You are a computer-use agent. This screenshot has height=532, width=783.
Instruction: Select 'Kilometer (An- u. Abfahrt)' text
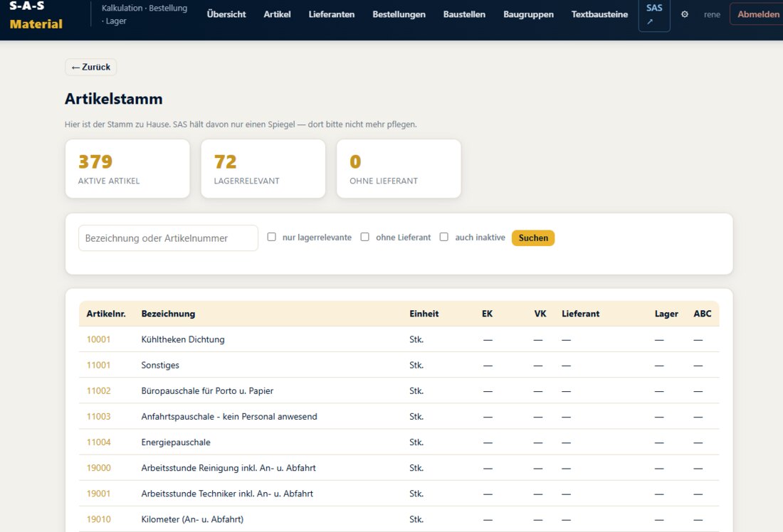coord(192,519)
